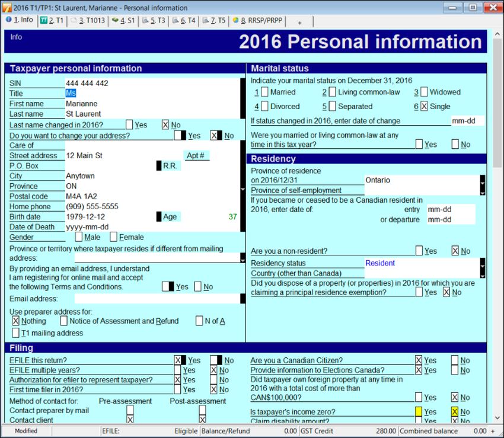
Task: Click the SIN field 444 444 442
Action: 152,83
